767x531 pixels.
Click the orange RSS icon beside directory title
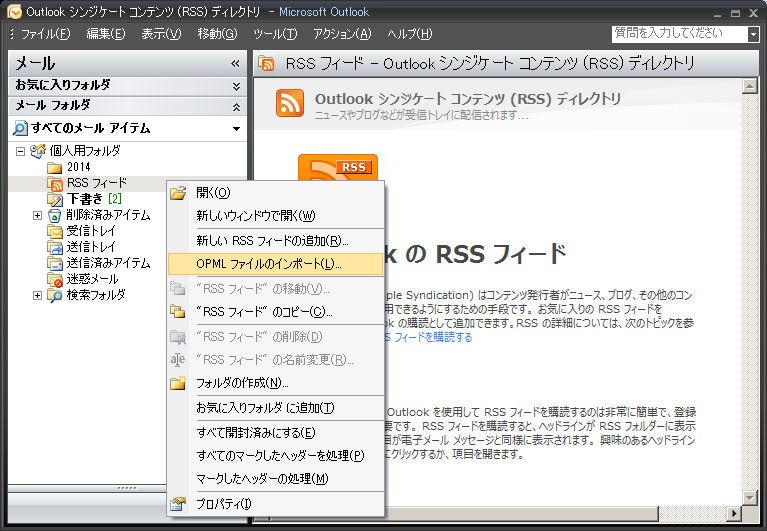pos(290,103)
